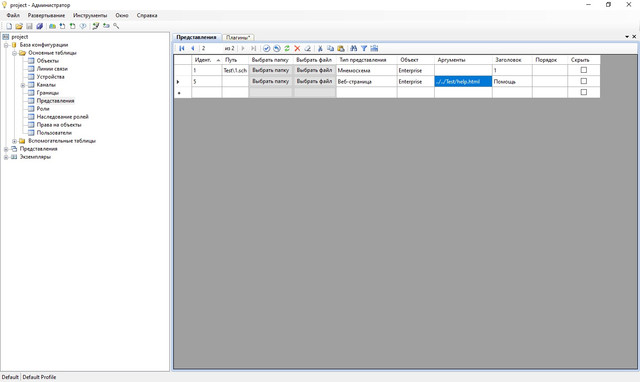Click the Мнемосхема cell

pos(367,70)
